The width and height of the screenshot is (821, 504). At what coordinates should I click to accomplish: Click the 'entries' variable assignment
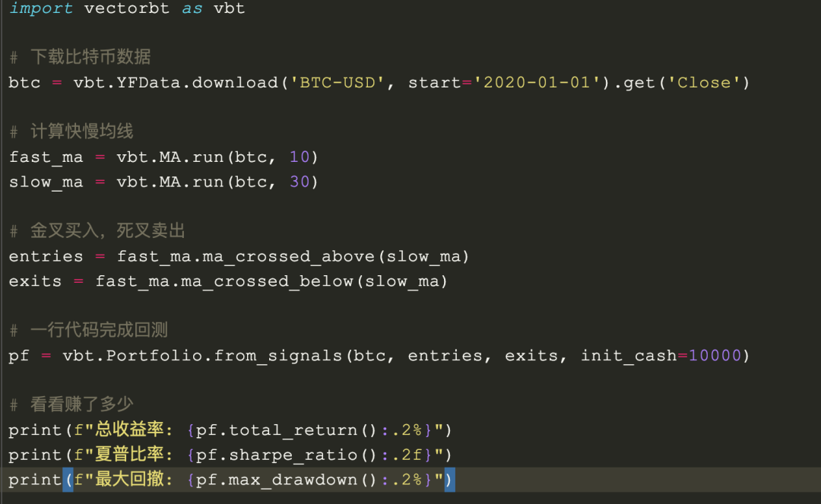click(46, 256)
